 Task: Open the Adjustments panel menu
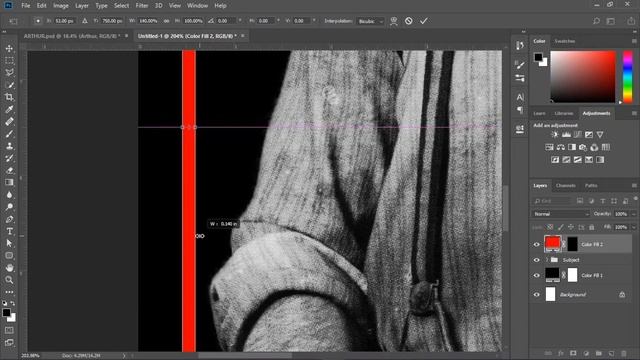[x=634, y=113]
